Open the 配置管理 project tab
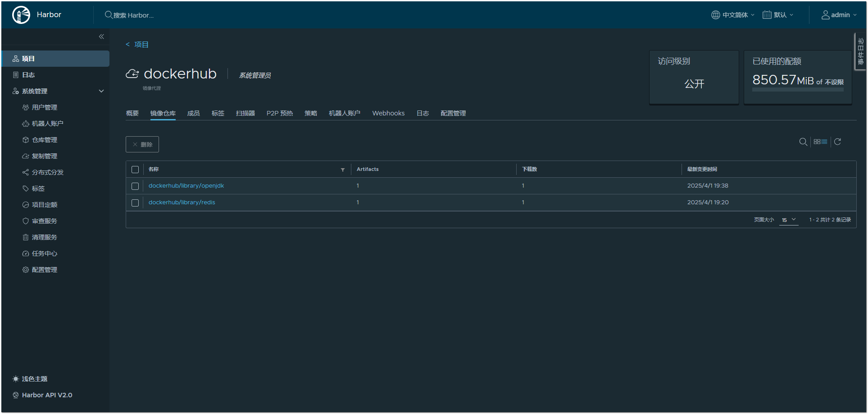The image size is (868, 414). click(453, 113)
